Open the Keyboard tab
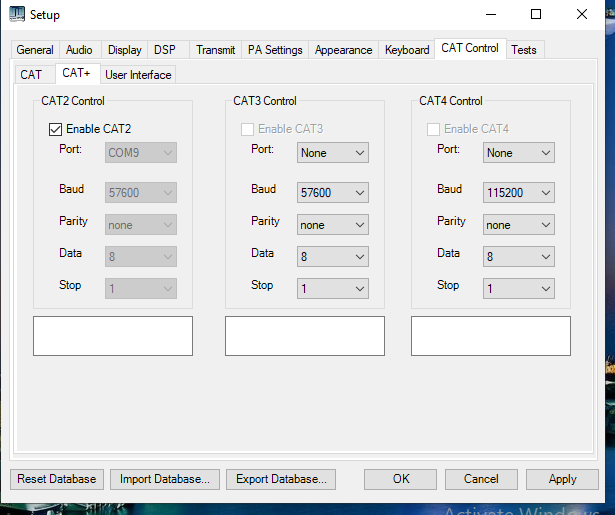The image size is (615, 515). click(407, 50)
